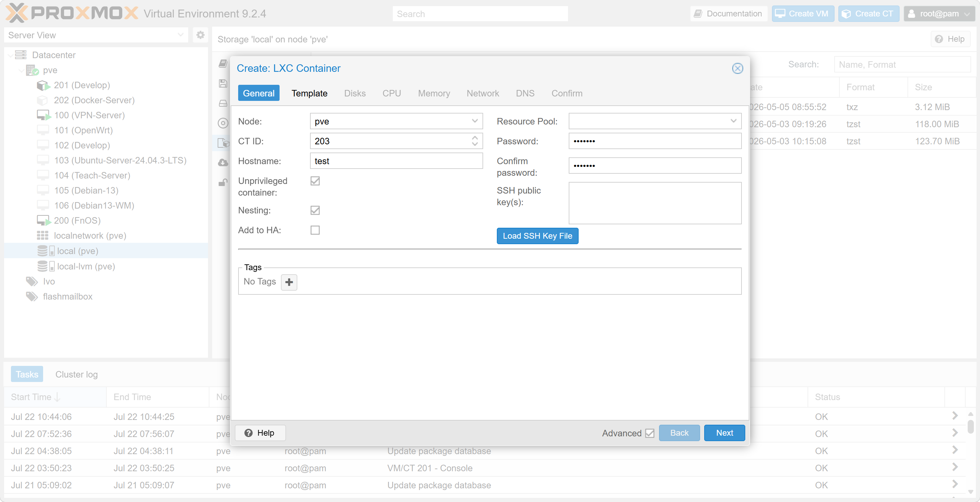
Task: Open the permissions unlock icon in sidebar
Action: [223, 183]
